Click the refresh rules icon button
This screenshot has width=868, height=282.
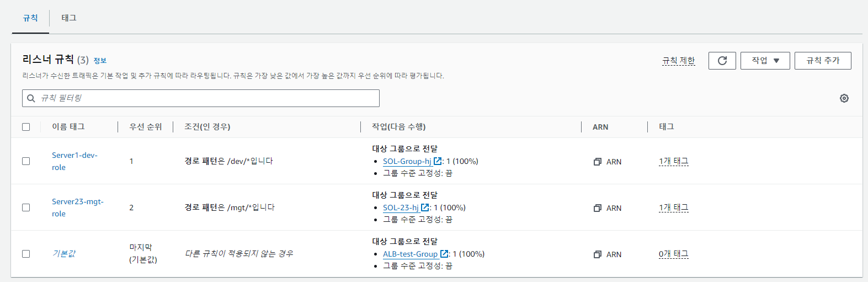pos(722,61)
